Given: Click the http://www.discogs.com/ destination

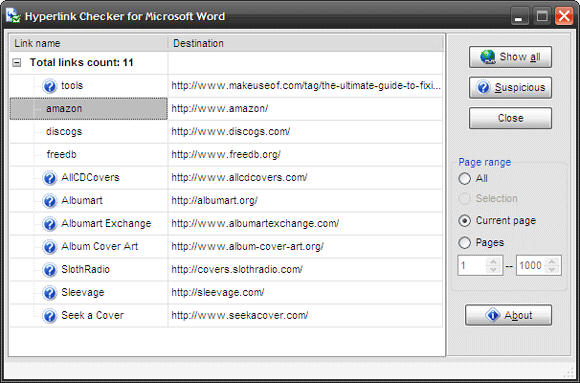Looking at the screenshot, I should pyautogui.click(x=231, y=132).
